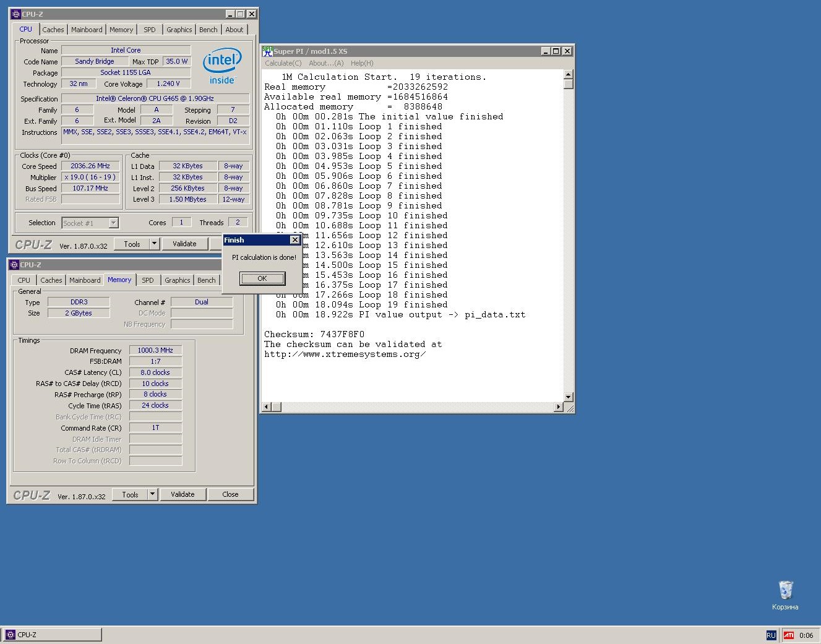Minimize the Super PI window
This screenshot has width=821, height=644.
pyautogui.click(x=546, y=51)
